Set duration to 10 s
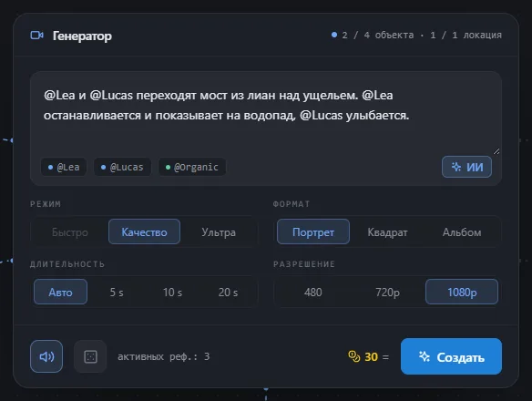The image size is (532, 401). coord(172,292)
